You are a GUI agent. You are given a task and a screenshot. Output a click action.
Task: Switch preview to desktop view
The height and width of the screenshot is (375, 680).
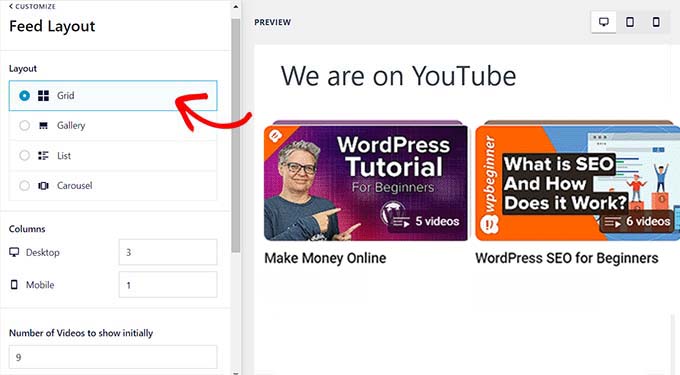pyautogui.click(x=604, y=22)
